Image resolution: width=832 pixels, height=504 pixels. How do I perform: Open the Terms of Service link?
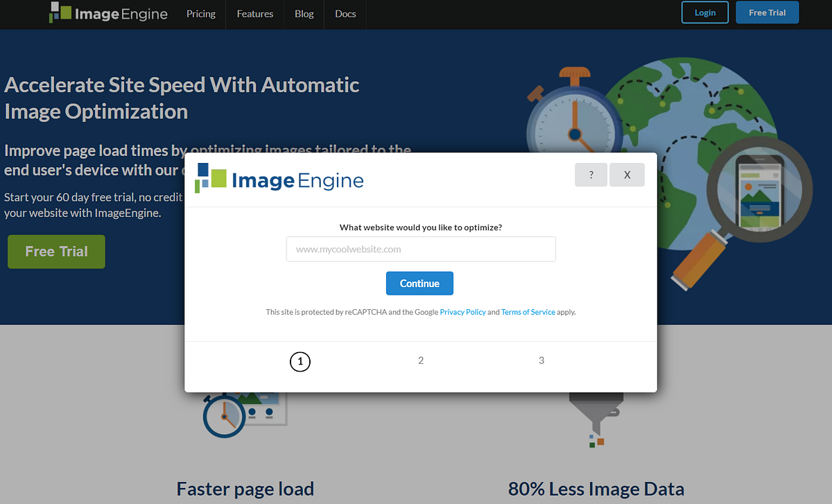click(528, 312)
